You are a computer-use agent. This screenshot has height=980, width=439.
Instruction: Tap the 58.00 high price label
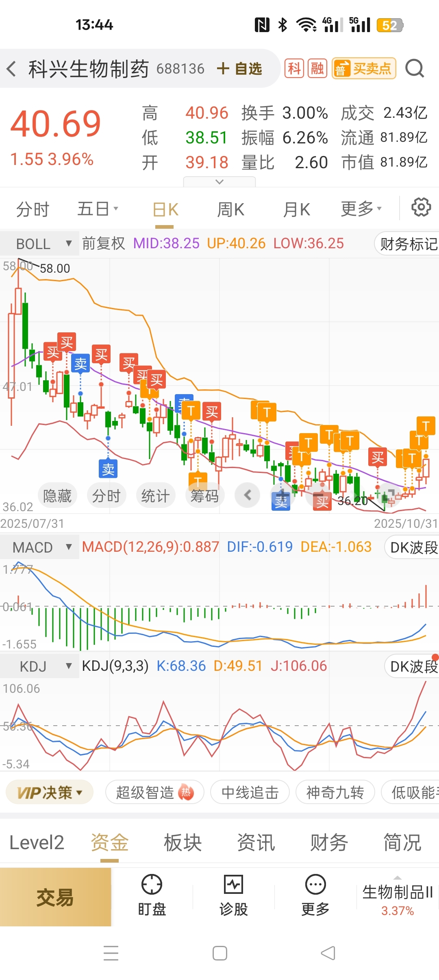point(55,268)
